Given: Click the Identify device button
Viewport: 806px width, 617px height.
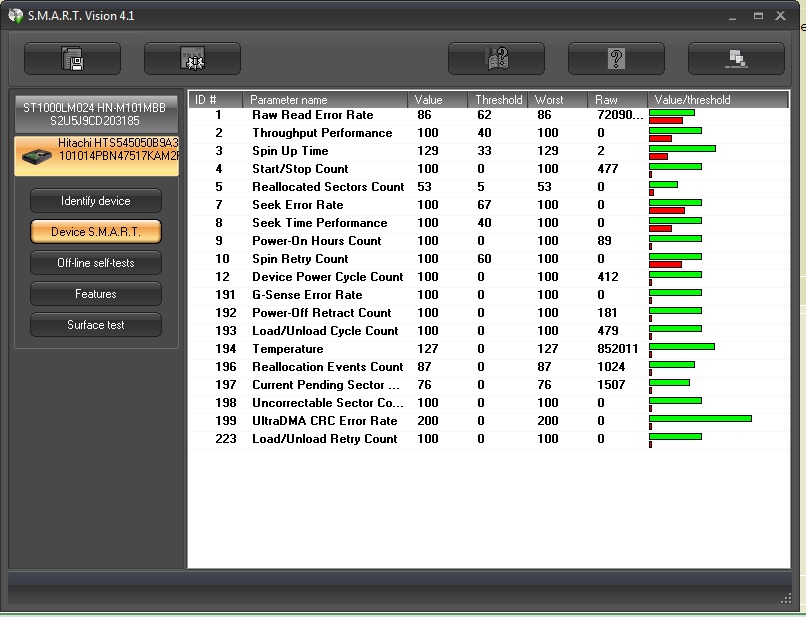Looking at the screenshot, I should pyautogui.click(x=96, y=201).
